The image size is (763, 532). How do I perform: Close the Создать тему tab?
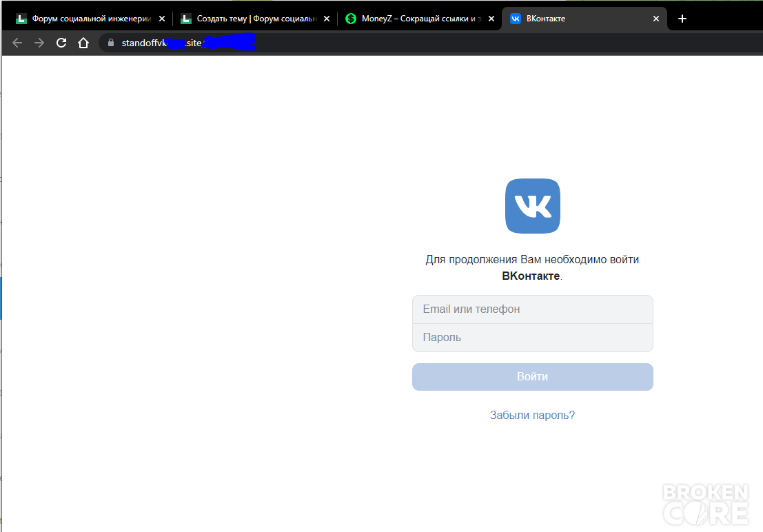327,19
